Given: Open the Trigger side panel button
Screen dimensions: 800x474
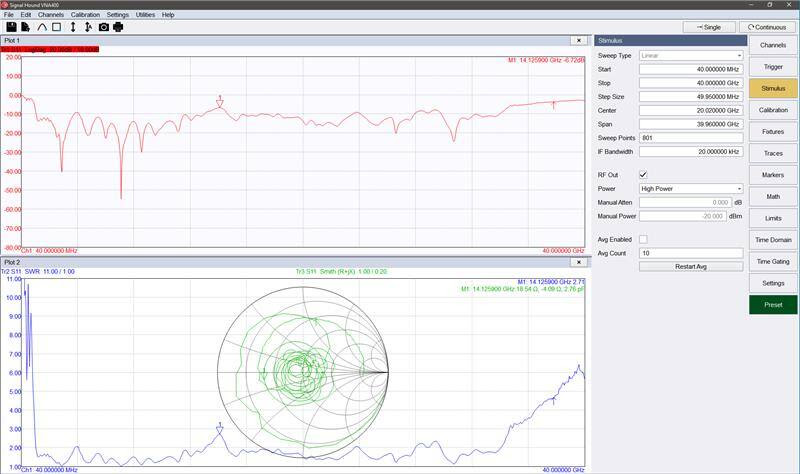Looking at the screenshot, I should (773, 67).
